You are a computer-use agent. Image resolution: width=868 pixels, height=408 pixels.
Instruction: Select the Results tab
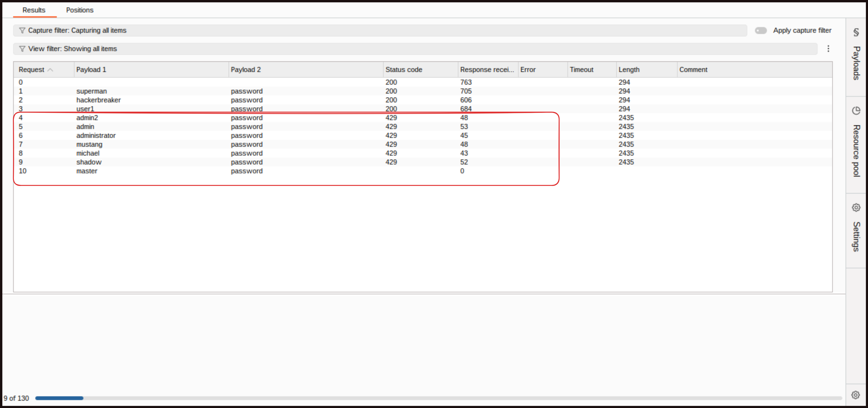click(34, 10)
